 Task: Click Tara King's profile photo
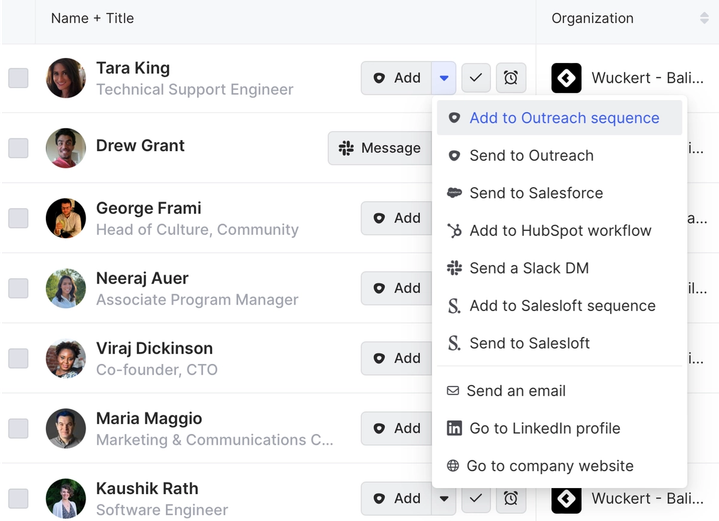click(x=66, y=78)
